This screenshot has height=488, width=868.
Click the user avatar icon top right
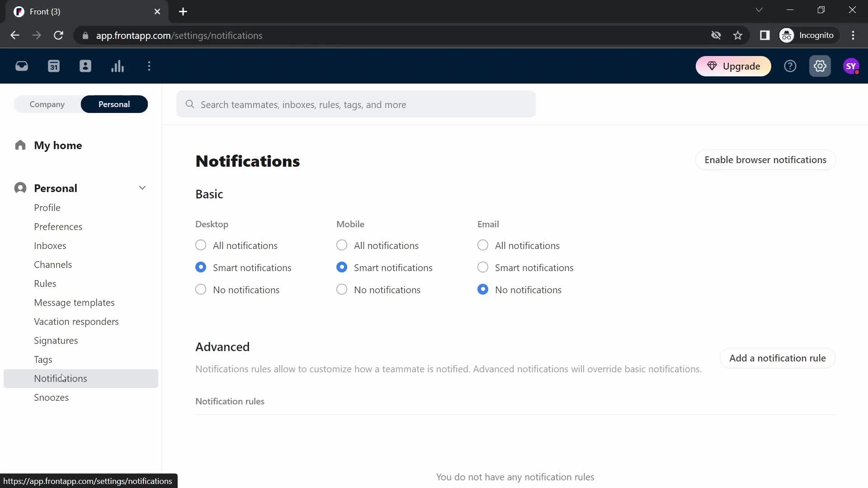coord(849,66)
